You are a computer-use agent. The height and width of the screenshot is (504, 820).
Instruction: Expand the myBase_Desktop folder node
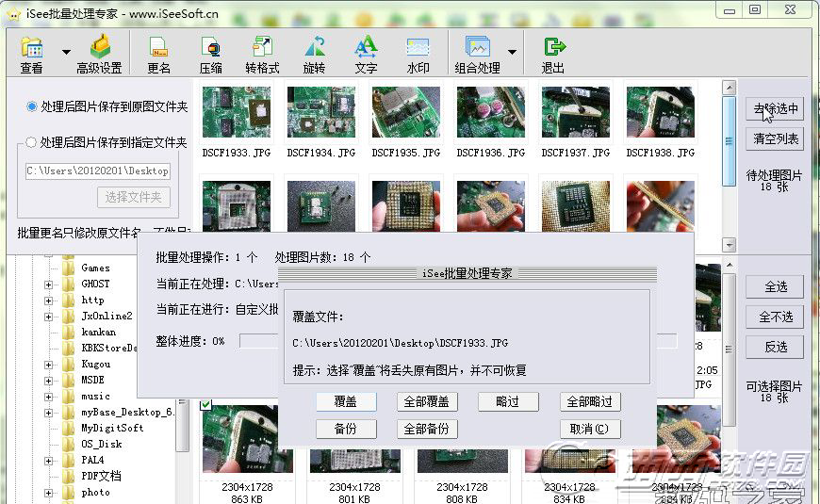[49, 413]
